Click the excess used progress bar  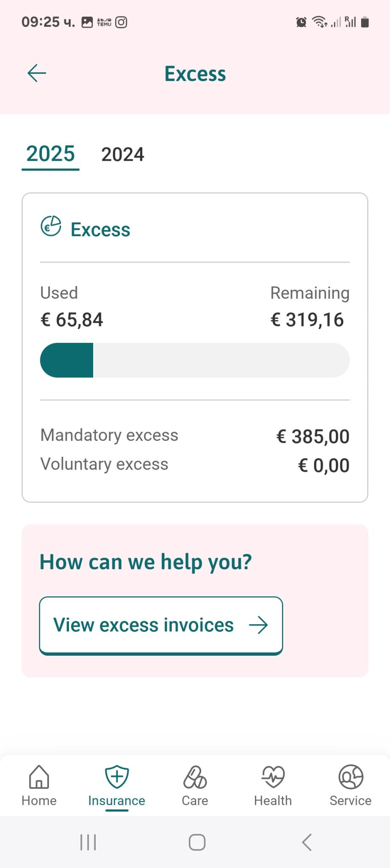195,360
